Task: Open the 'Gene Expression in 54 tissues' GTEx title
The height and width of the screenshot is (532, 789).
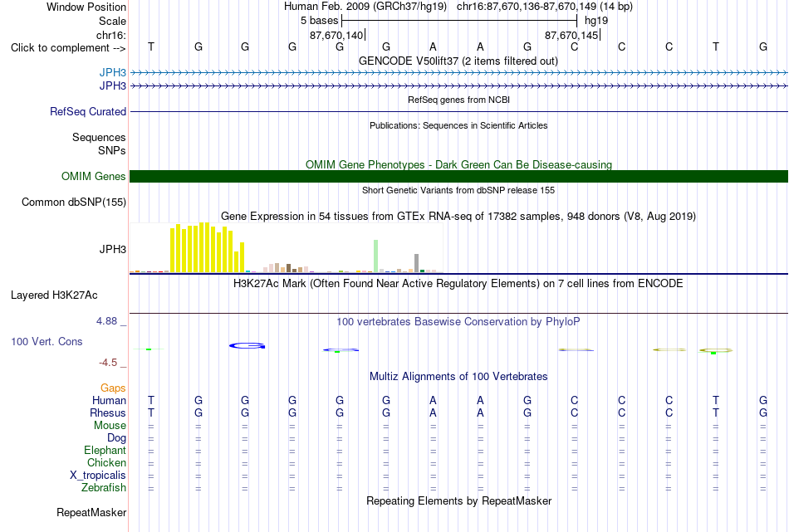Action: (x=458, y=217)
